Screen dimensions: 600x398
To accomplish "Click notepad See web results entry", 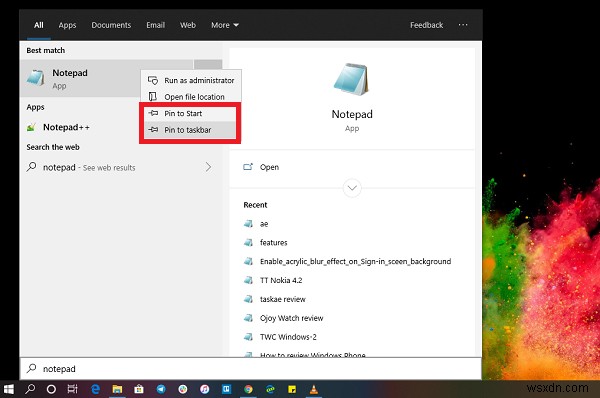I will 121,167.
